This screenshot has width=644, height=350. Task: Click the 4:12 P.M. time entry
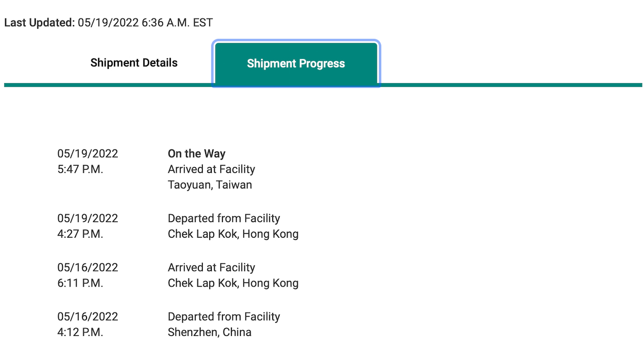[80, 332]
